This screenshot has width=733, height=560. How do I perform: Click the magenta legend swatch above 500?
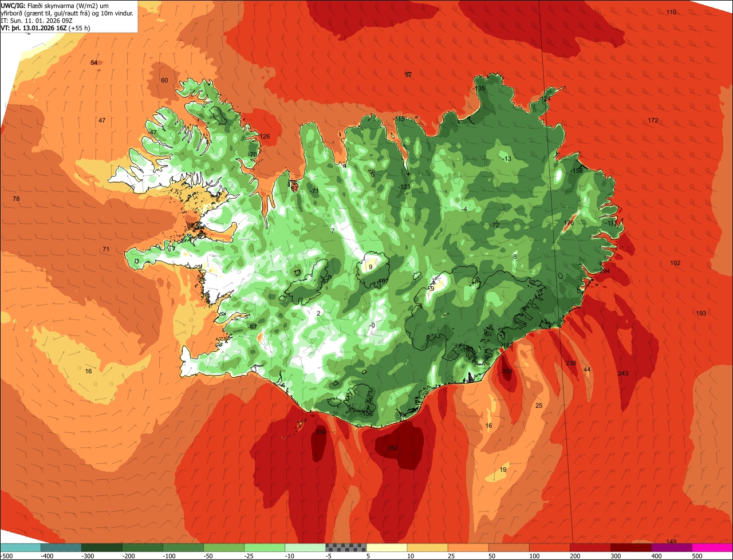712,547
